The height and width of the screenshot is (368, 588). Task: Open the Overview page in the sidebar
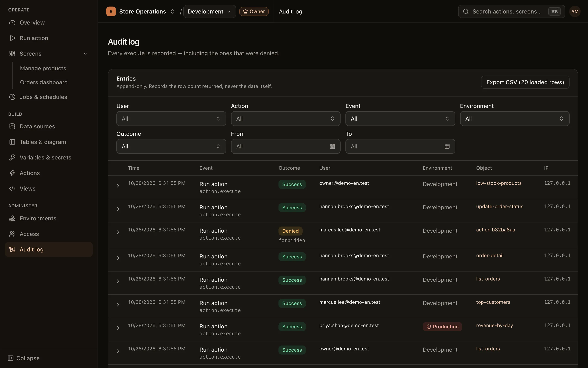49,23
